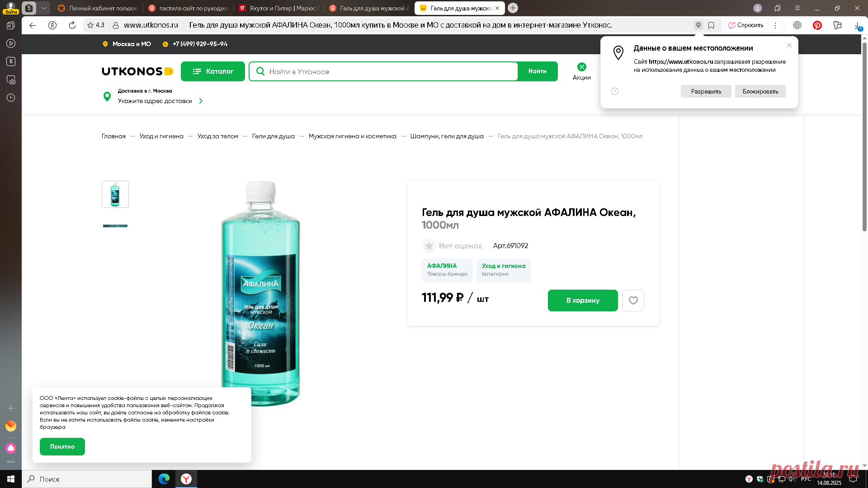
Task: Switch to Якутск и Питер tab
Action: [x=279, y=8]
